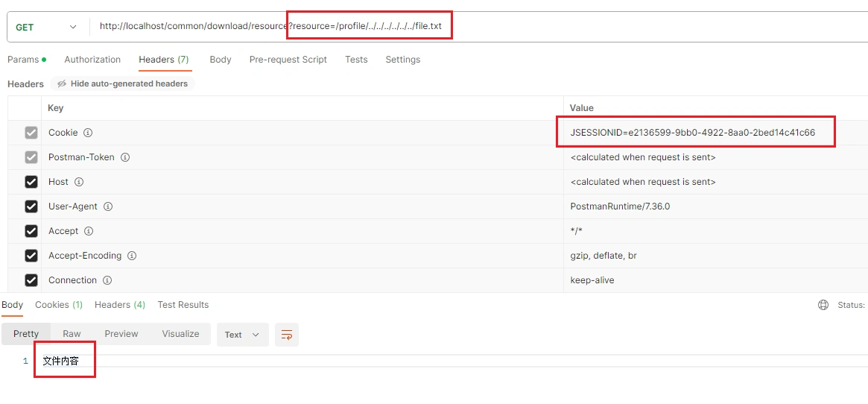Uncheck the Accept-Encoding header checkbox
This screenshot has height=404, width=868.
[31, 256]
